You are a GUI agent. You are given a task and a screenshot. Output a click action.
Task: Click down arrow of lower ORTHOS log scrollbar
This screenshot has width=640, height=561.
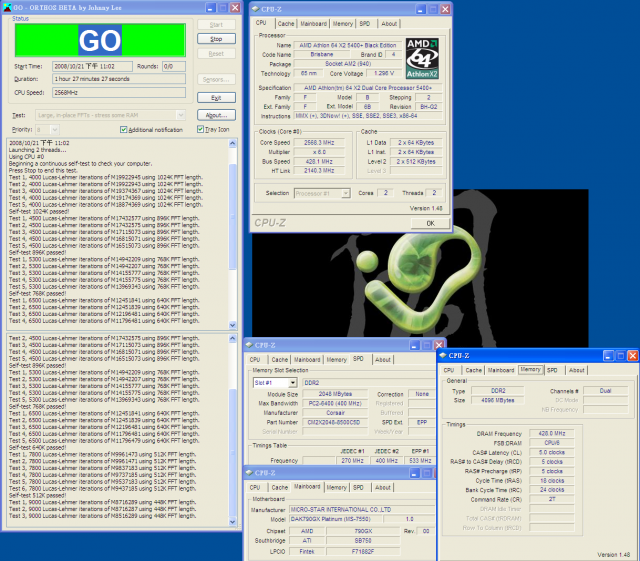[233, 521]
